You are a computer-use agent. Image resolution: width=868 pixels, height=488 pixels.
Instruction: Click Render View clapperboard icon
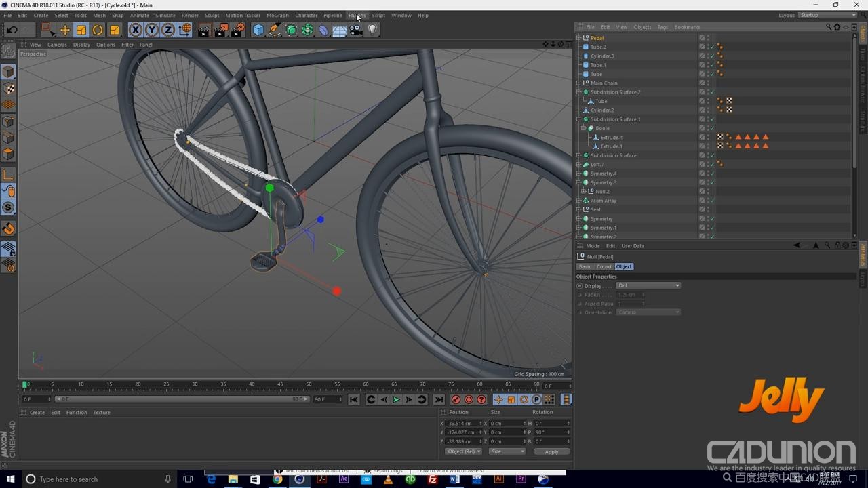click(204, 30)
